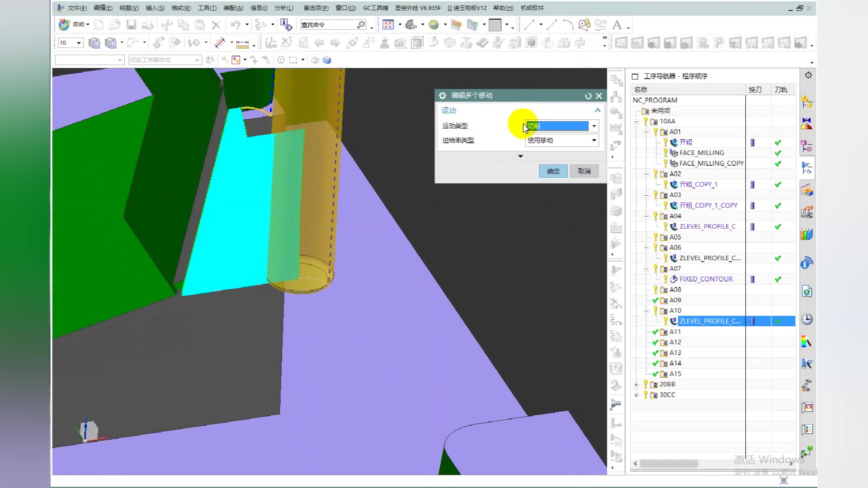868x488 pixels.
Task: Click the 确定 button
Action: (x=553, y=171)
